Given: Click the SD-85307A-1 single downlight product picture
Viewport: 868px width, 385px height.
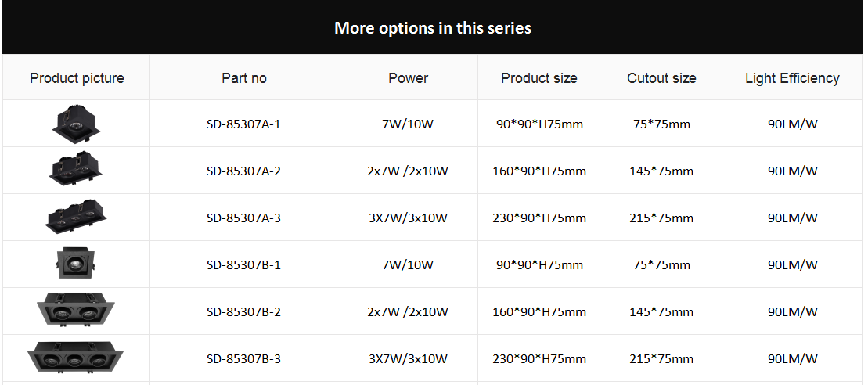Looking at the screenshot, I should 77,123.
